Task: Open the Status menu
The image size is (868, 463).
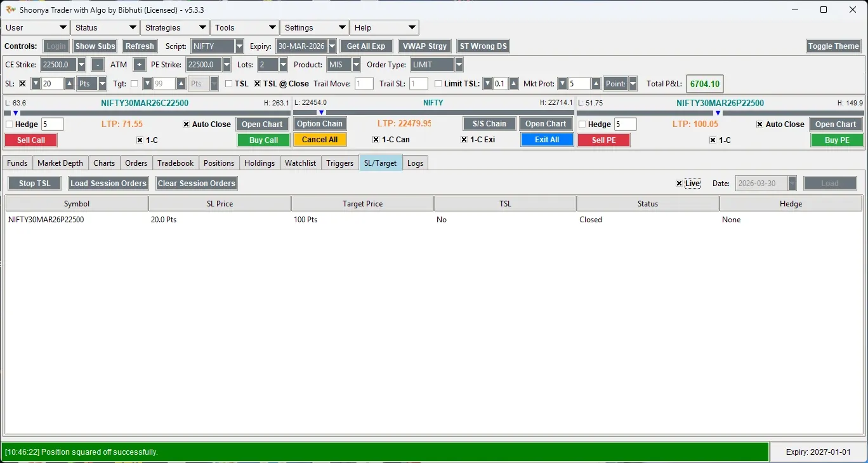Action: (x=105, y=28)
